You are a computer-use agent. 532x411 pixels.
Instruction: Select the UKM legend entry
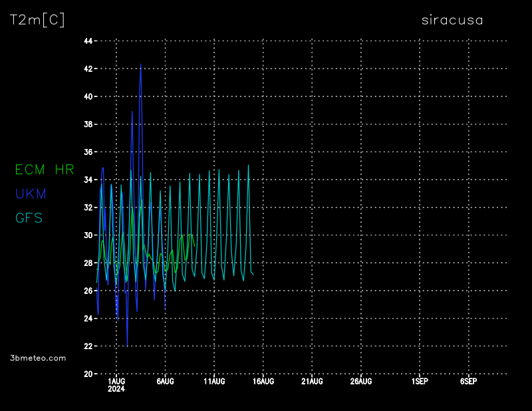pyautogui.click(x=31, y=194)
